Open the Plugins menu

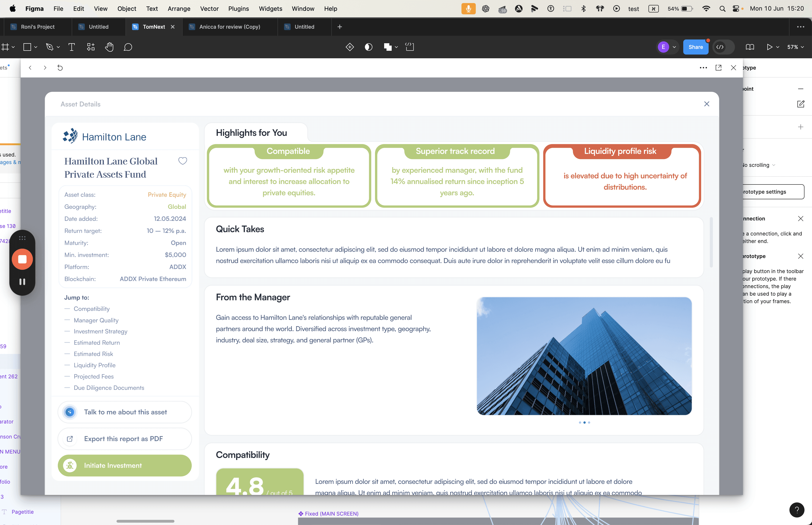pyautogui.click(x=238, y=8)
